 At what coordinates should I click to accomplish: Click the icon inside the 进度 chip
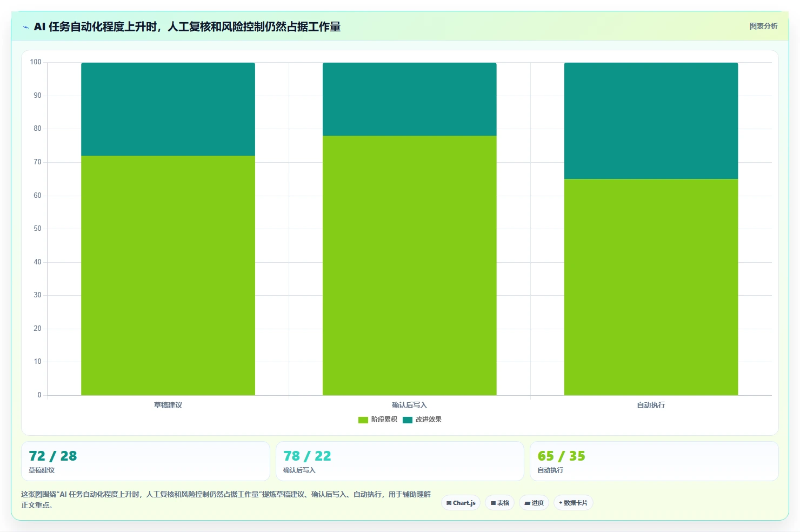pyautogui.click(x=527, y=503)
